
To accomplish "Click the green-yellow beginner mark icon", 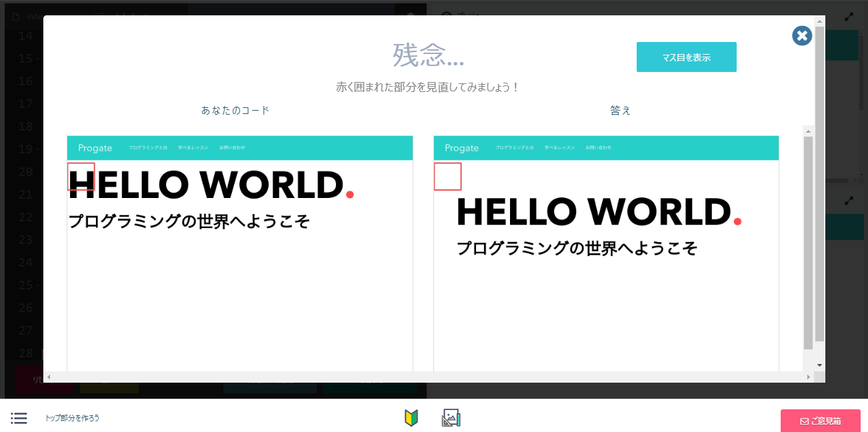I will click(x=411, y=418).
